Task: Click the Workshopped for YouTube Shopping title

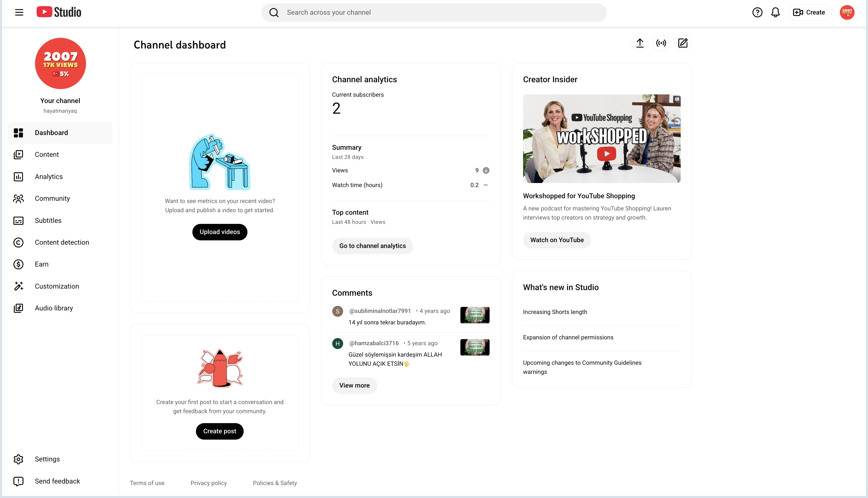Action: point(579,196)
